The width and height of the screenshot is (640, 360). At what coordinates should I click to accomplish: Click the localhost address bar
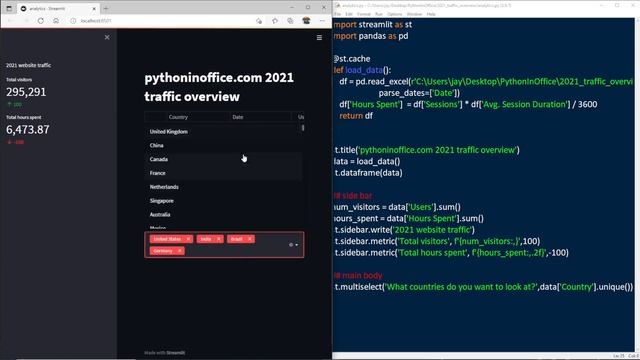tap(163, 21)
